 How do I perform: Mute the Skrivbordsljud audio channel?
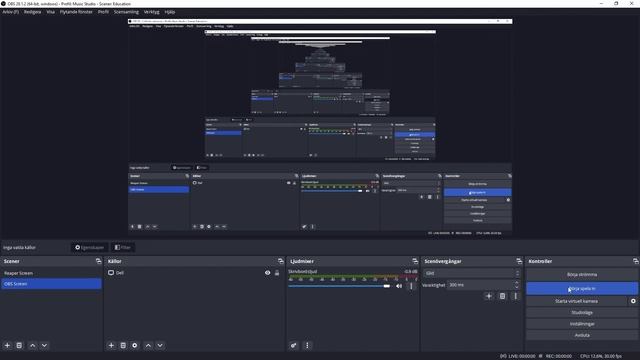tap(399, 286)
